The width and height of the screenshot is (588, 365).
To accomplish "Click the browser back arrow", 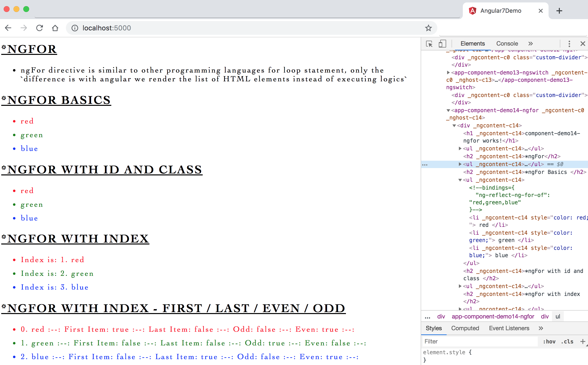I will click(x=8, y=28).
